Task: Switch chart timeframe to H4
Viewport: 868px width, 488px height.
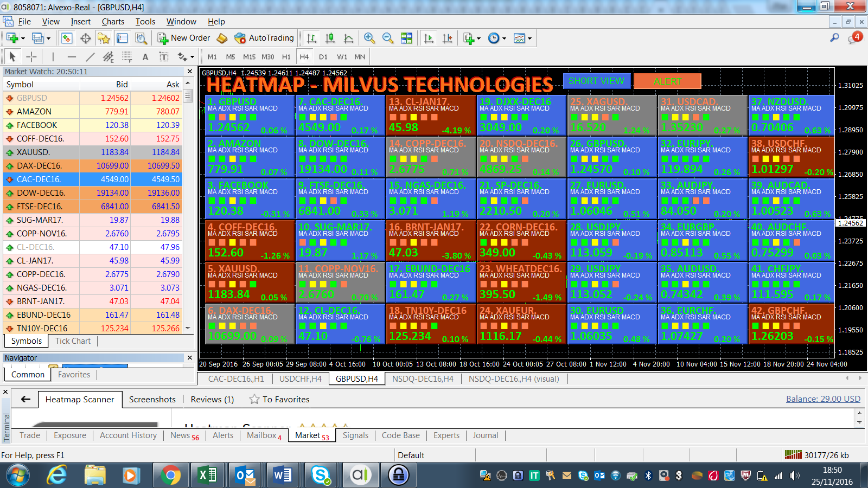Action: [x=304, y=57]
